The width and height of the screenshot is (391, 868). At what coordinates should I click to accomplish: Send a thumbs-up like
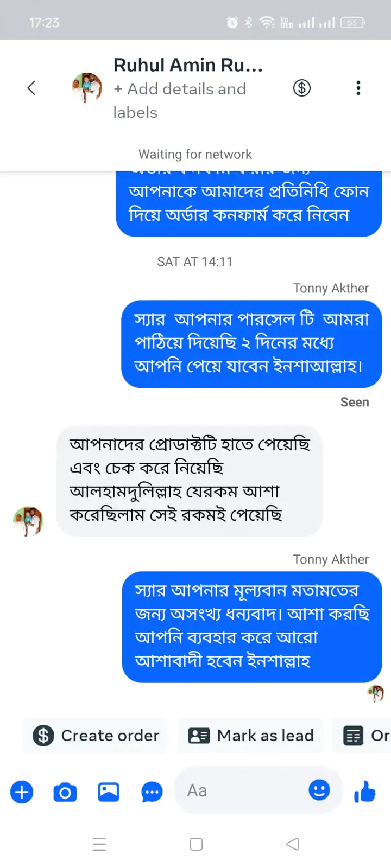pos(365,792)
